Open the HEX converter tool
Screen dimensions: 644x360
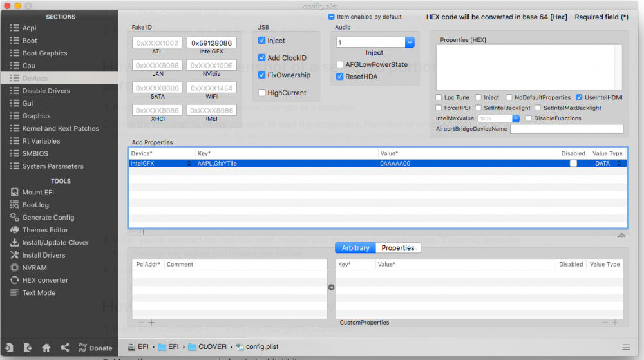45,280
